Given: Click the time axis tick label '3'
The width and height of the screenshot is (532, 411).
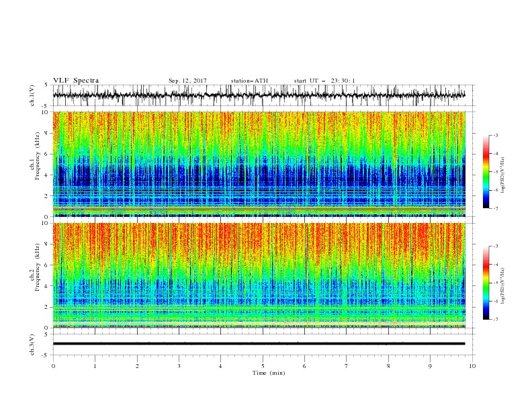Looking at the screenshot, I should (179, 366).
